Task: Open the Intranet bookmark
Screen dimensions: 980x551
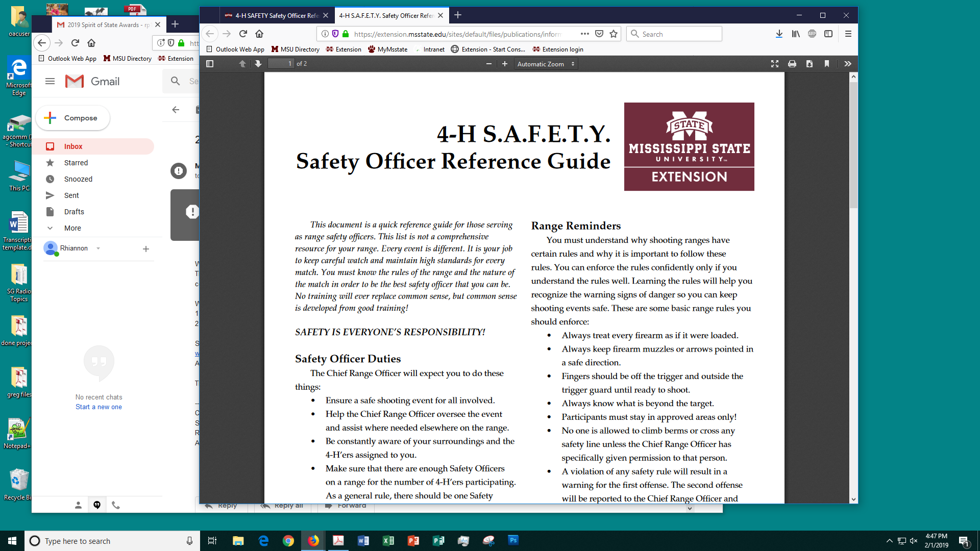Action: click(429, 49)
